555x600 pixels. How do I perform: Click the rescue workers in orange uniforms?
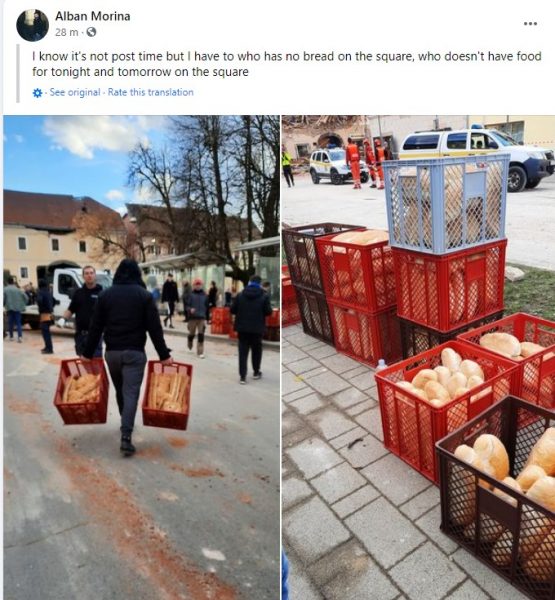click(x=366, y=163)
